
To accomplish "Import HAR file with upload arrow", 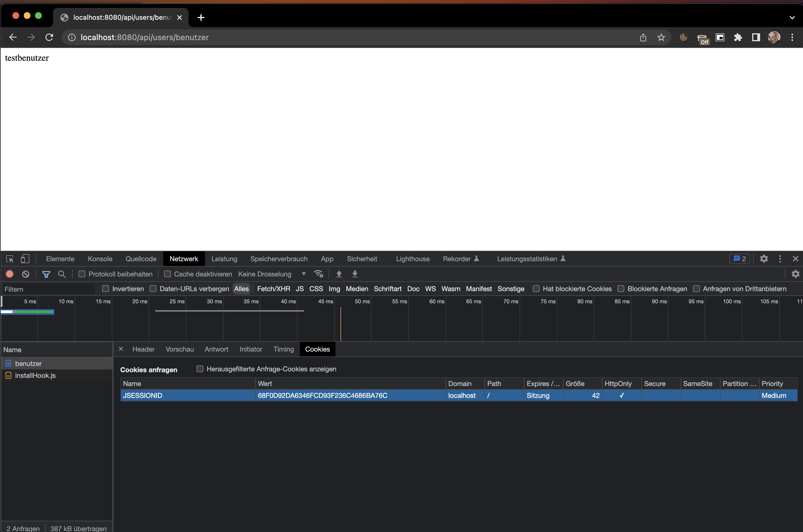I will 339,274.
